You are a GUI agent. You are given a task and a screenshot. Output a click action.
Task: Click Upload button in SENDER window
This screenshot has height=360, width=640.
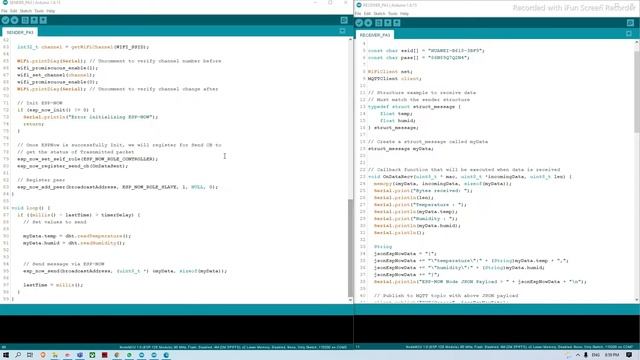pos(14,20)
